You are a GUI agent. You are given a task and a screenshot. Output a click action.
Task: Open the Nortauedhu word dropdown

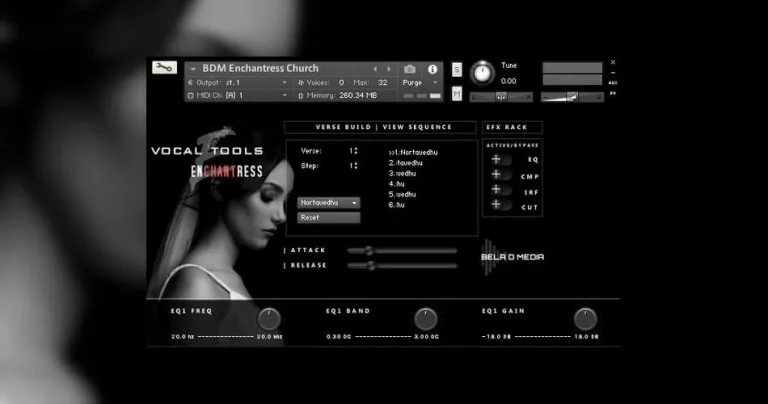(329, 203)
